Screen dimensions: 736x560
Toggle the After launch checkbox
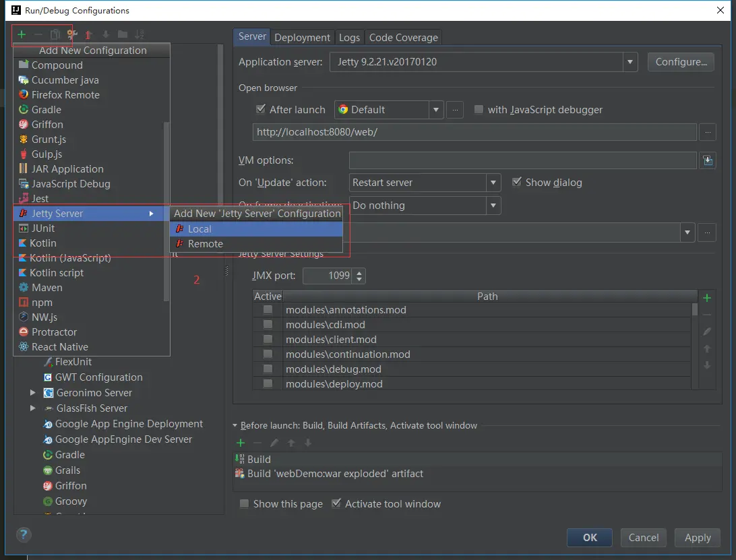261,109
